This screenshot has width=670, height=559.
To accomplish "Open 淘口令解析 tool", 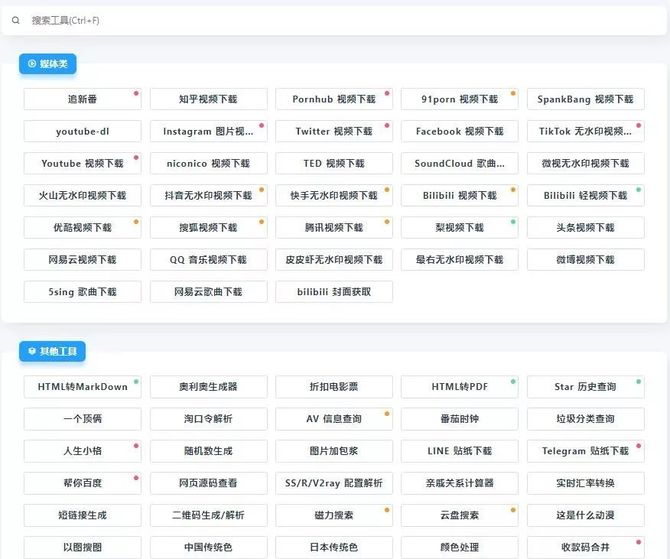I will click(x=209, y=419).
